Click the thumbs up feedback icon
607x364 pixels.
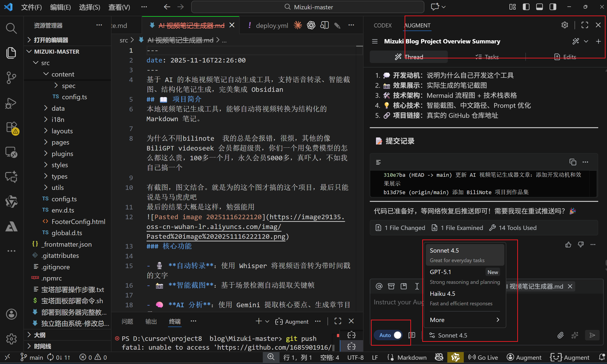point(568,244)
